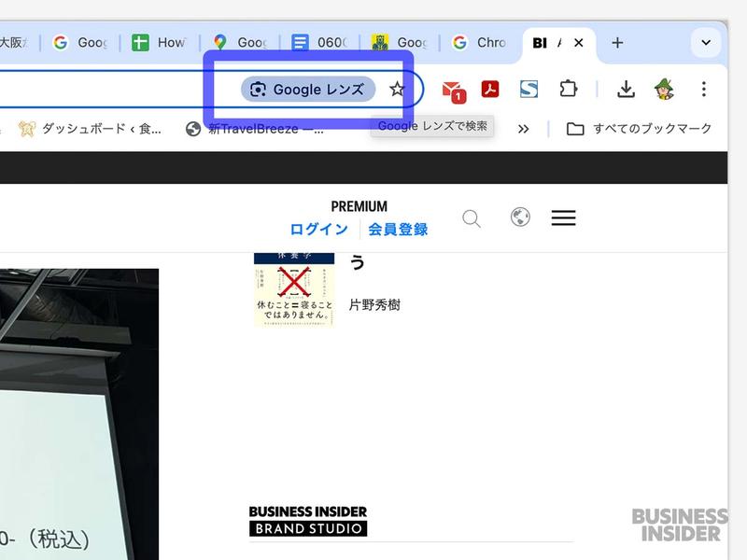Show hidden bookmarks with double chevron

[523, 129]
